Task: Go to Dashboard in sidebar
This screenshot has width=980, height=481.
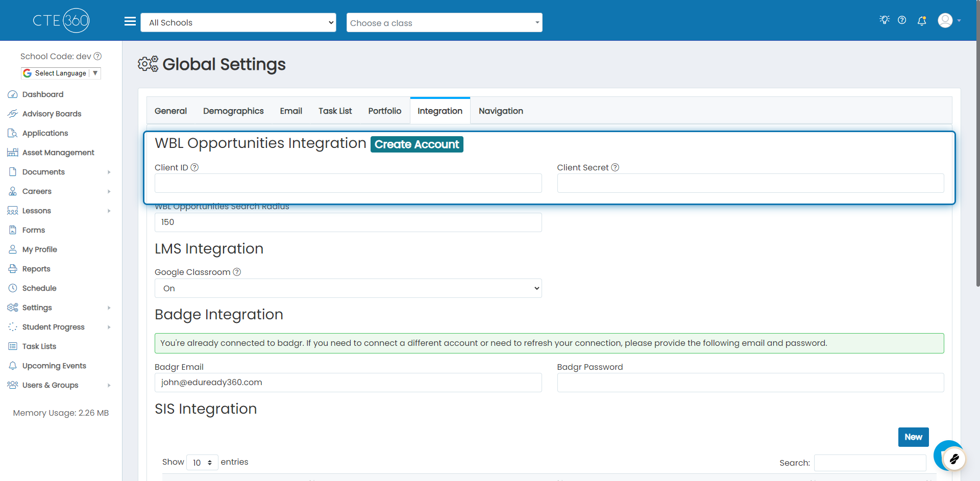Action: coord(43,94)
